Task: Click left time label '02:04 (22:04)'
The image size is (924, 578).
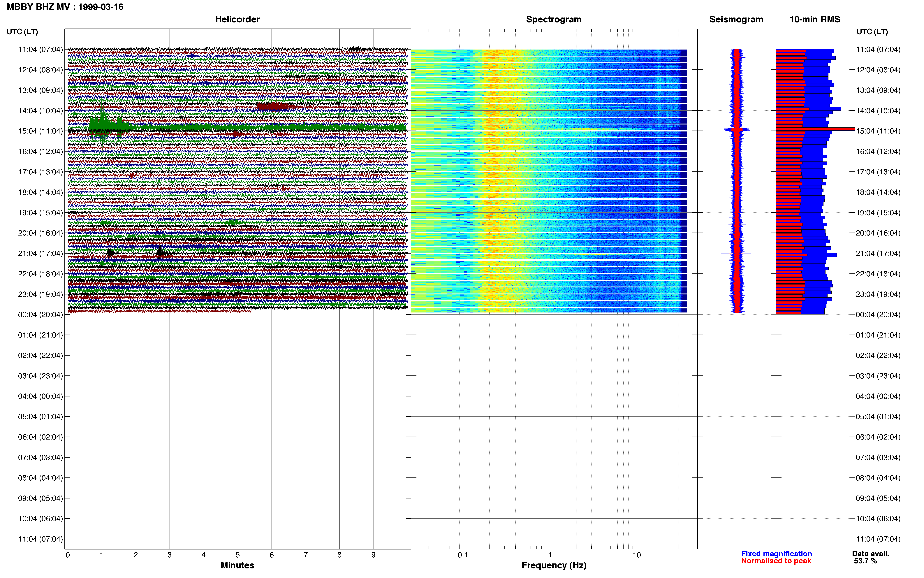Action: point(41,356)
